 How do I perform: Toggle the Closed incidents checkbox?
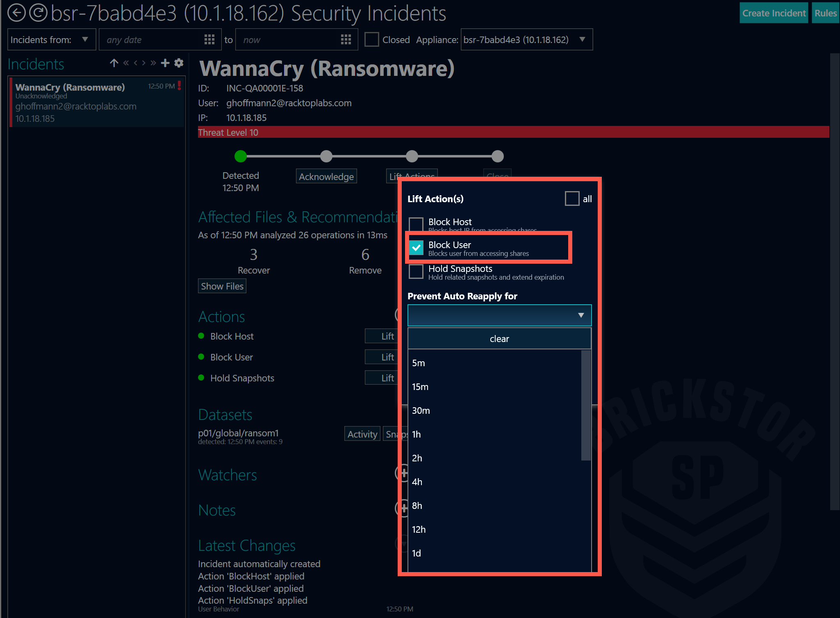372,40
